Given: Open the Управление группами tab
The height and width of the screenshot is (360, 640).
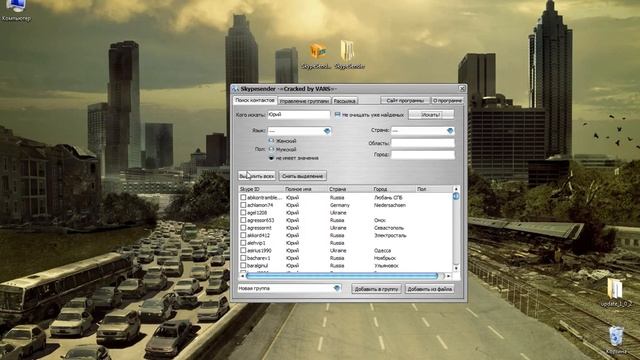Looking at the screenshot, I should 304,101.
